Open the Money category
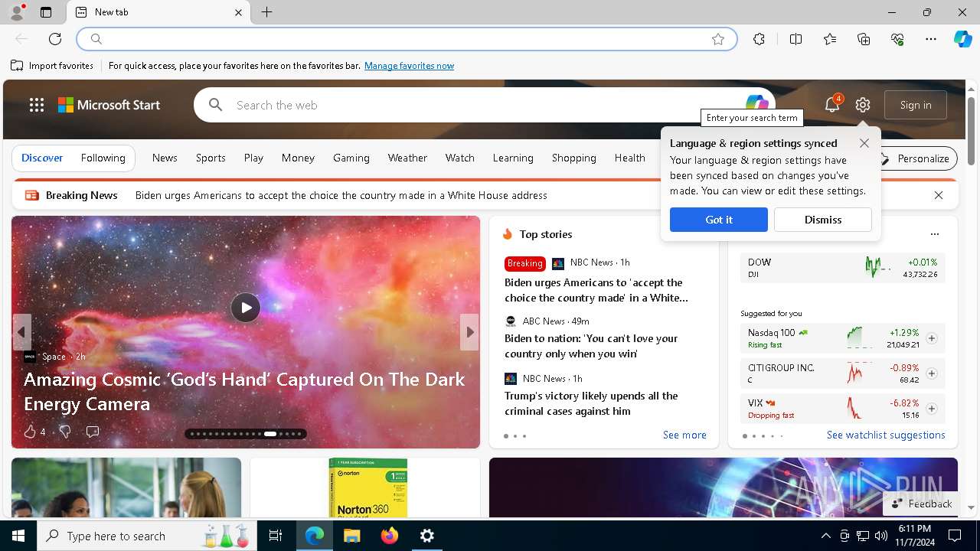980x551 pixels. click(x=298, y=158)
